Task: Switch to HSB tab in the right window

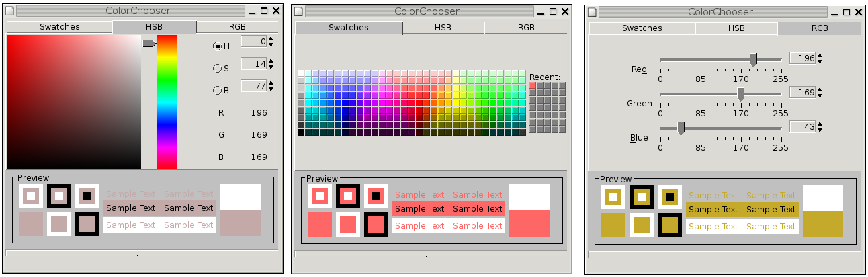Action: click(x=736, y=28)
